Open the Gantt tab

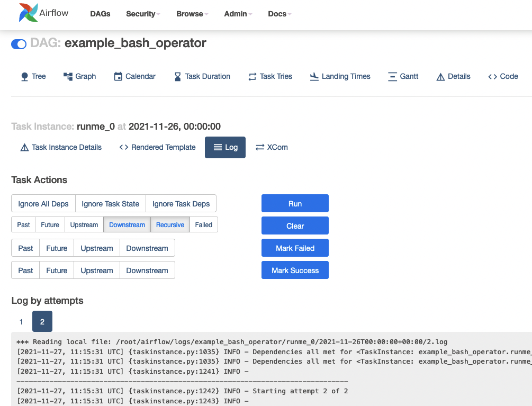[x=403, y=77]
